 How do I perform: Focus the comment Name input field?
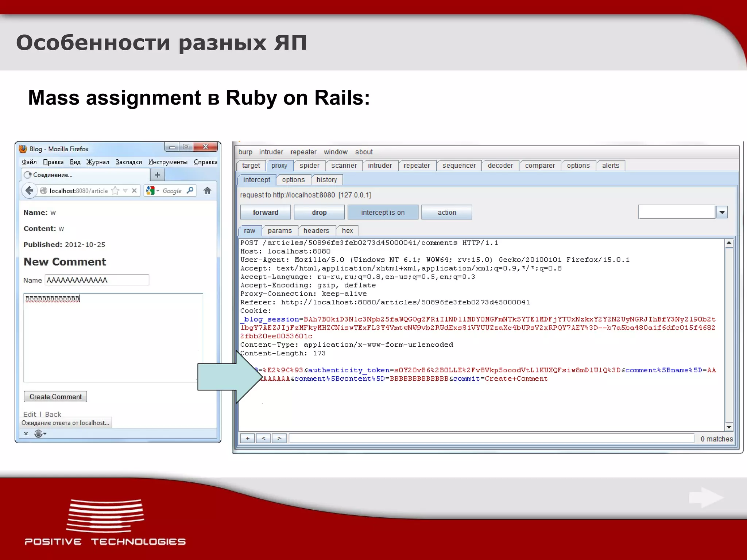[x=97, y=280]
